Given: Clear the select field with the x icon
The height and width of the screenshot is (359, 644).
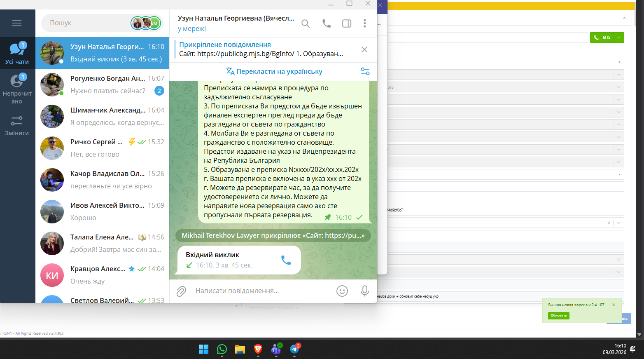Looking at the screenshot, I should [609, 223].
